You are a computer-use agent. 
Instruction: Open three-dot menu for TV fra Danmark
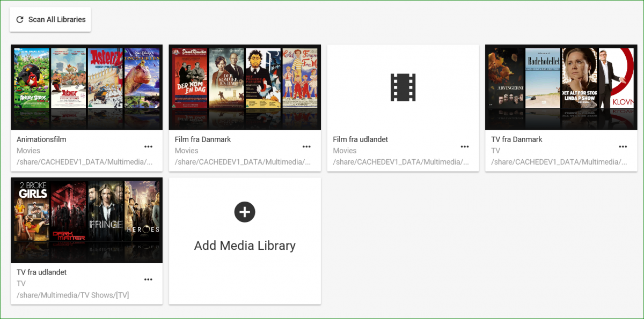[x=623, y=146]
